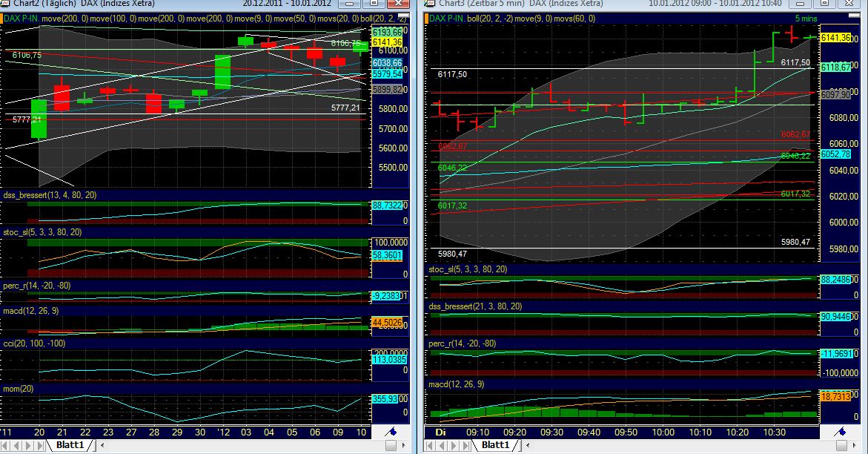Click macd(12, 26, 9) label in Chart3
868x454 pixels.
pos(457,385)
